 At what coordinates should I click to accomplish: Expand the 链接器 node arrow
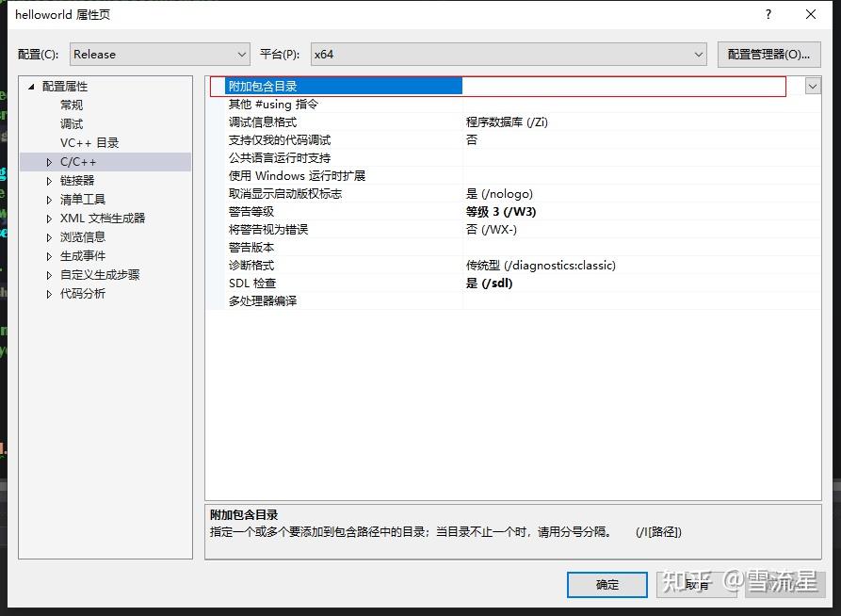point(49,181)
